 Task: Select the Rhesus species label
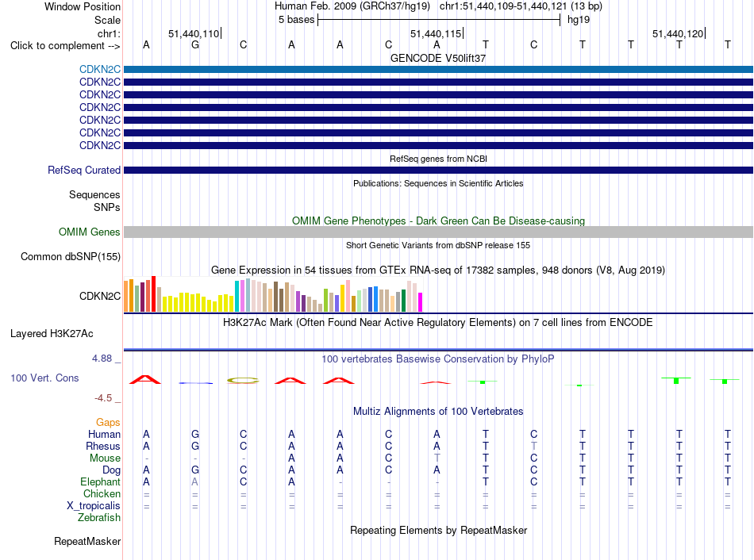click(x=103, y=447)
